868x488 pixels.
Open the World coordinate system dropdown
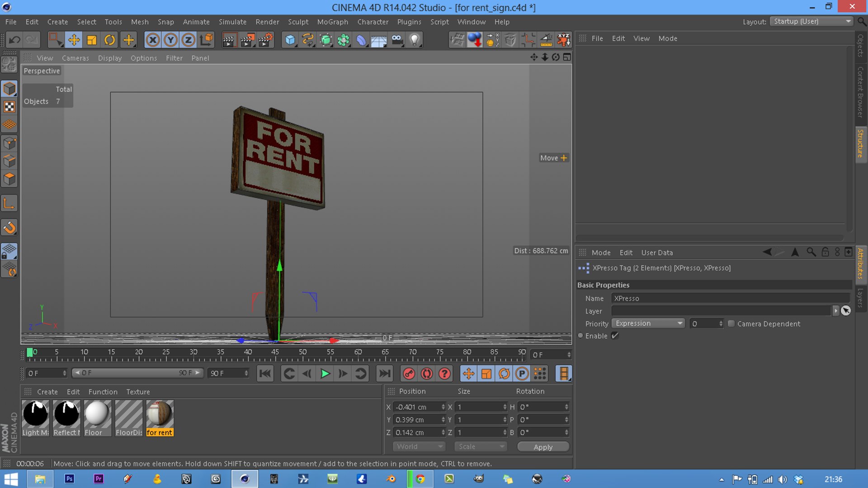point(419,446)
